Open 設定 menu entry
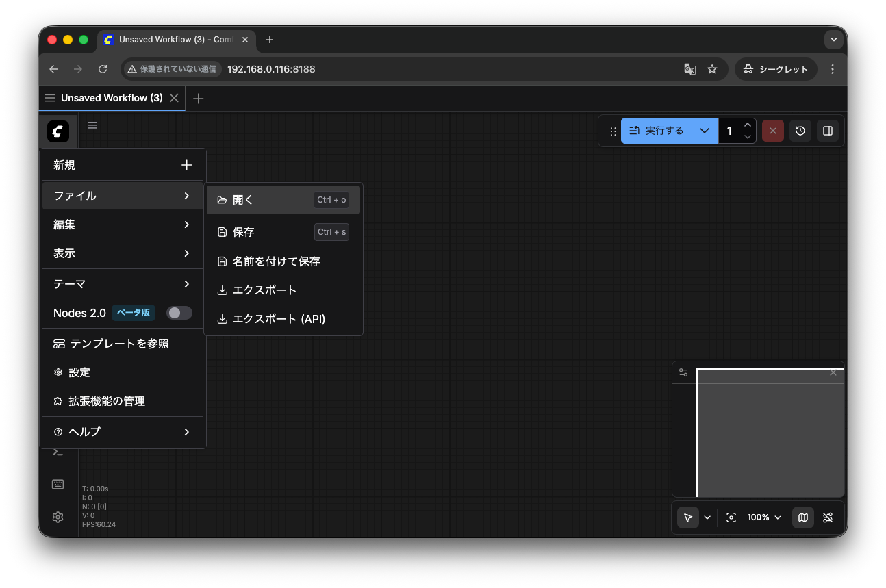 (x=123, y=372)
